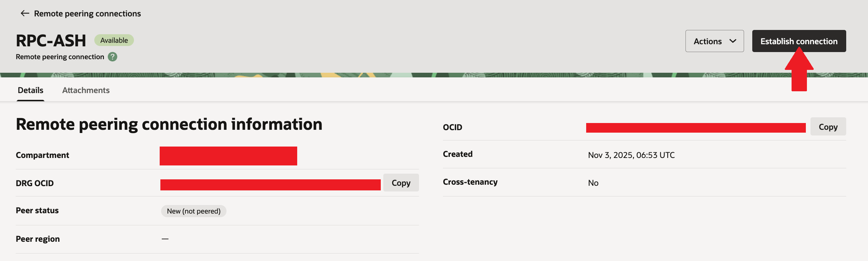Viewport: 868px width, 261px height.
Task: Click the redacted Compartment link
Action: point(228,156)
